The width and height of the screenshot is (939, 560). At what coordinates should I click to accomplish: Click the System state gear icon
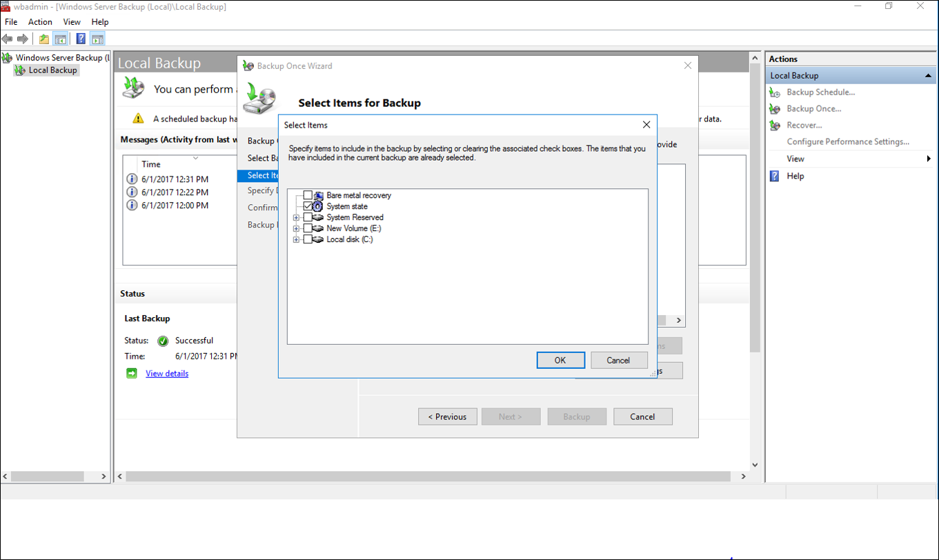tap(318, 206)
